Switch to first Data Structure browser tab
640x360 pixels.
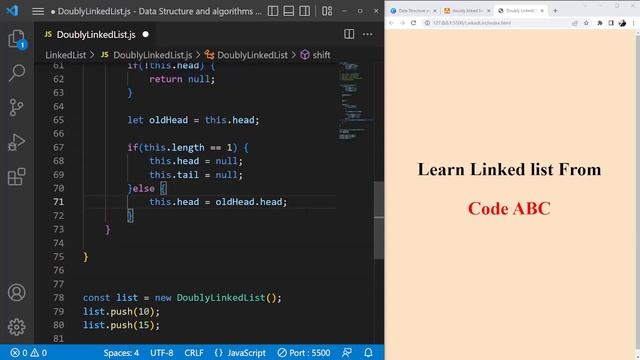[413, 11]
